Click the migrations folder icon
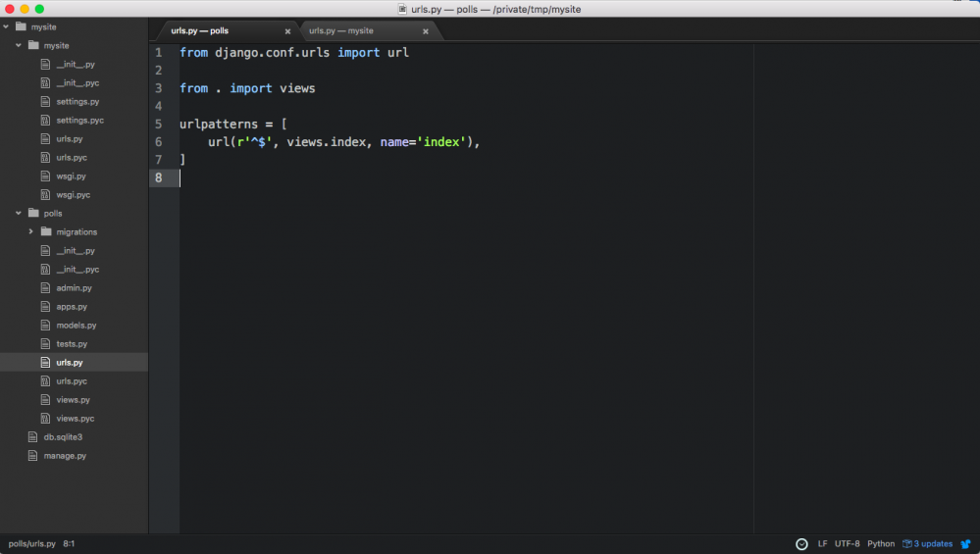The width and height of the screenshot is (980, 554). 46,231
